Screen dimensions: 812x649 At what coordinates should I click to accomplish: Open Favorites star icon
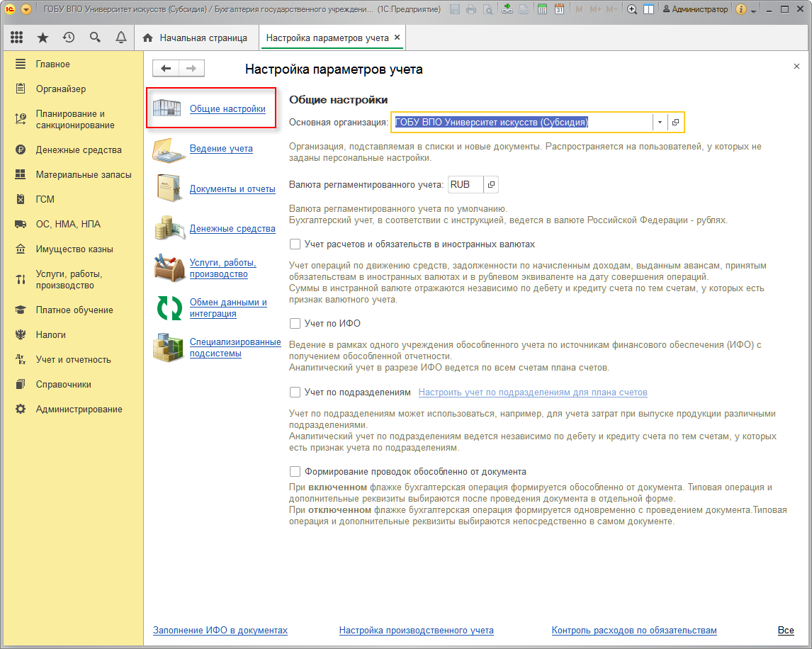pyautogui.click(x=43, y=38)
